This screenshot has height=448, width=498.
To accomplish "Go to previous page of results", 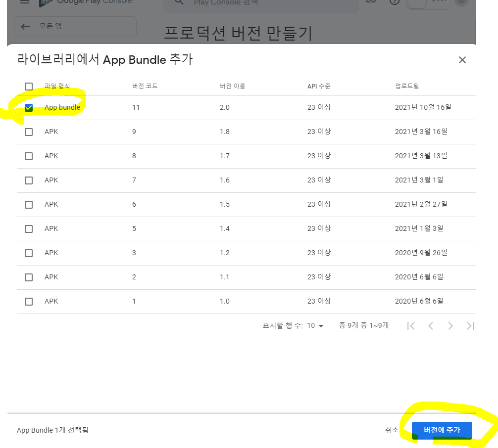I will tap(431, 325).
